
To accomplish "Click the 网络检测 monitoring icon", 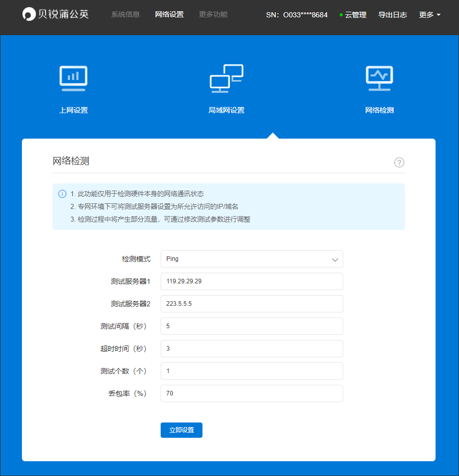I will [379, 77].
